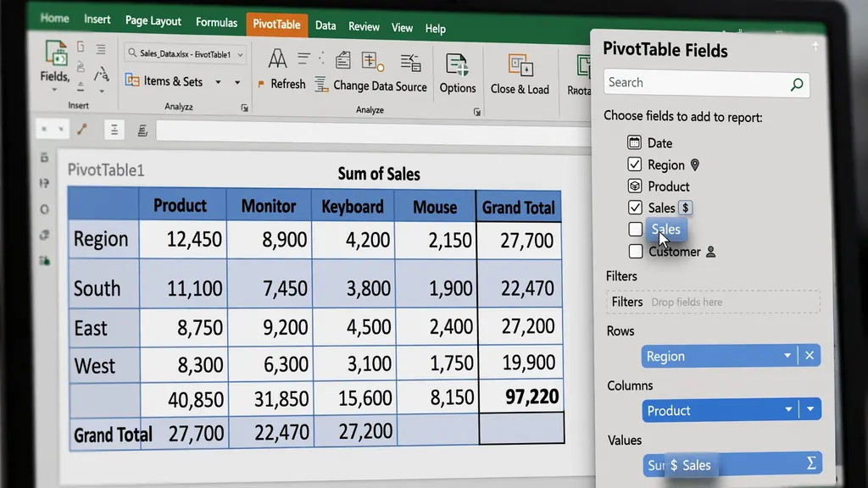Viewport: 868px width, 488px height.
Task: Open the Fields icon in ribbon
Action: [x=55, y=53]
